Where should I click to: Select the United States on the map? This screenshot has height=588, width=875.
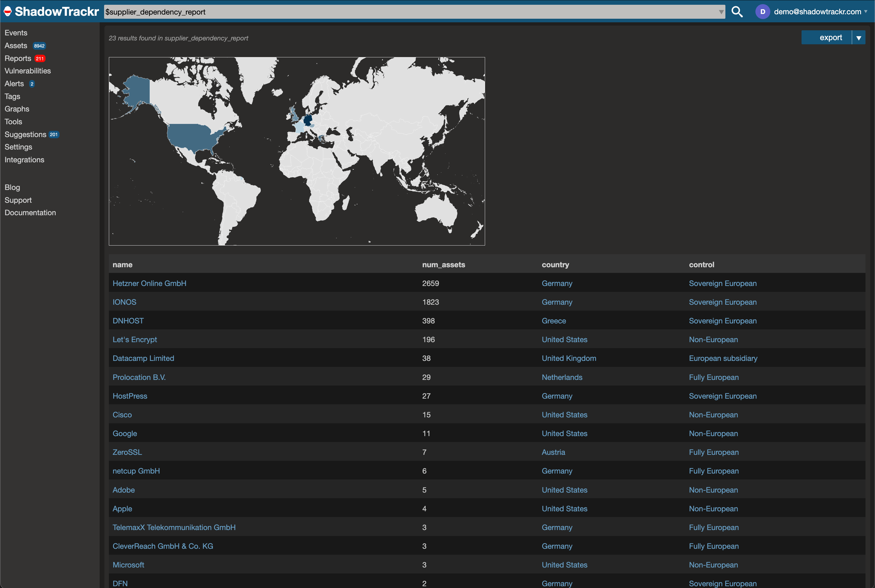(x=193, y=137)
